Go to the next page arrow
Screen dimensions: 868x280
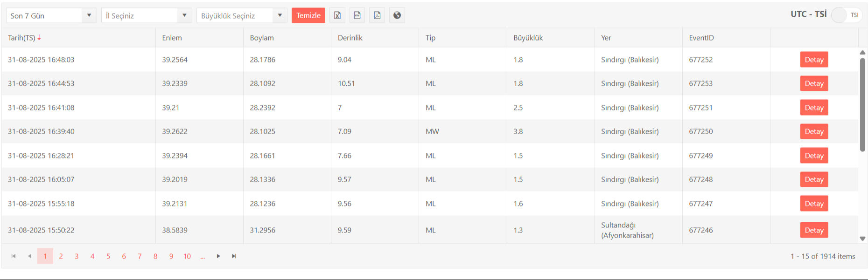click(x=218, y=256)
